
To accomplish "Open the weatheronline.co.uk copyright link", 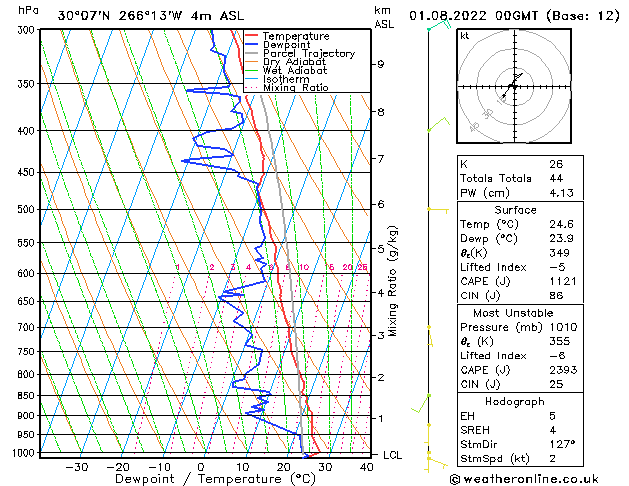I will pos(524,479).
